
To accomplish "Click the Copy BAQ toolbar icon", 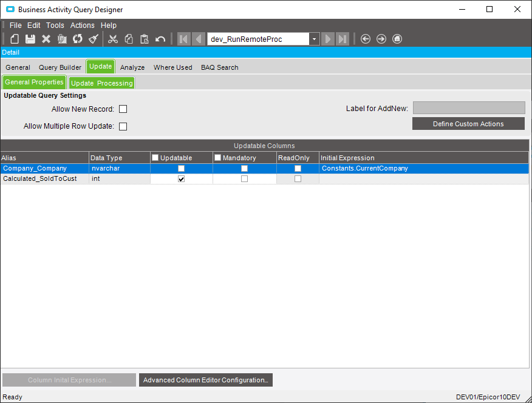I will tap(62, 39).
